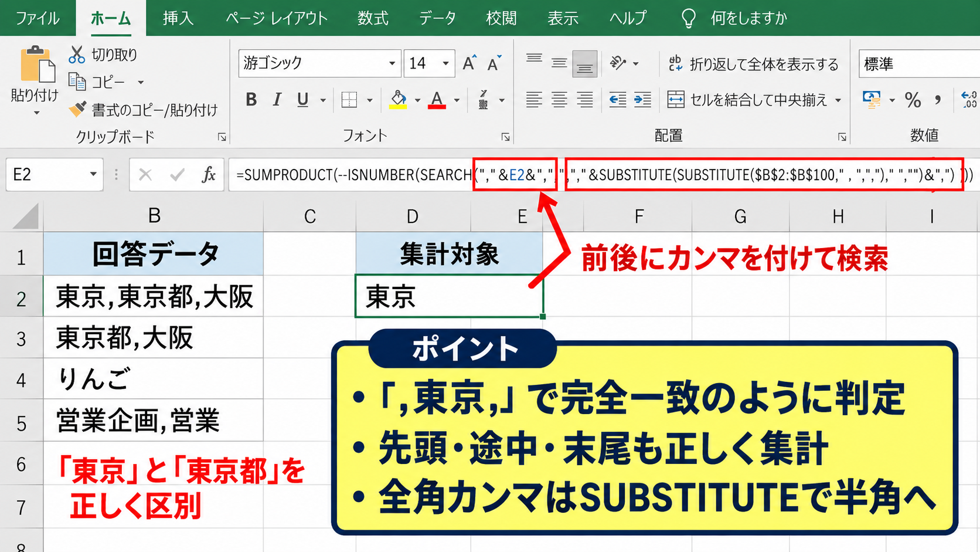Increase font size with the larger A
The height and width of the screenshot is (552, 980).
pyautogui.click(x=469, y=63)
